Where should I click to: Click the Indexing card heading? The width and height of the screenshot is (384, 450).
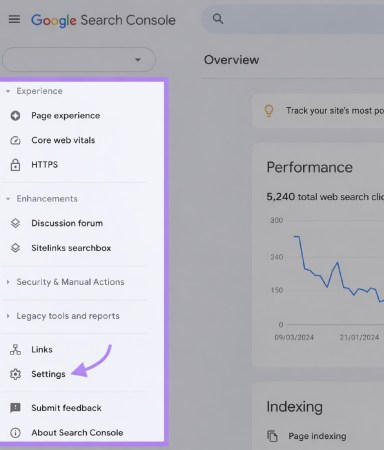coord(294,407)
